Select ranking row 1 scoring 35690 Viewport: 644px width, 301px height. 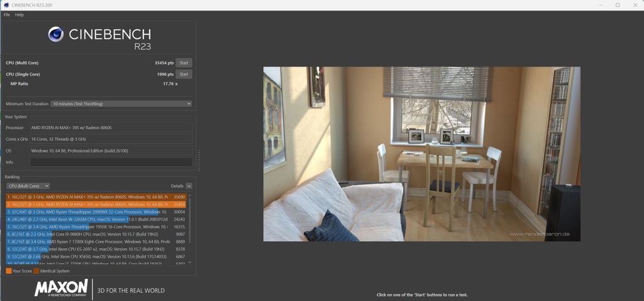click(x=96, y=197)
